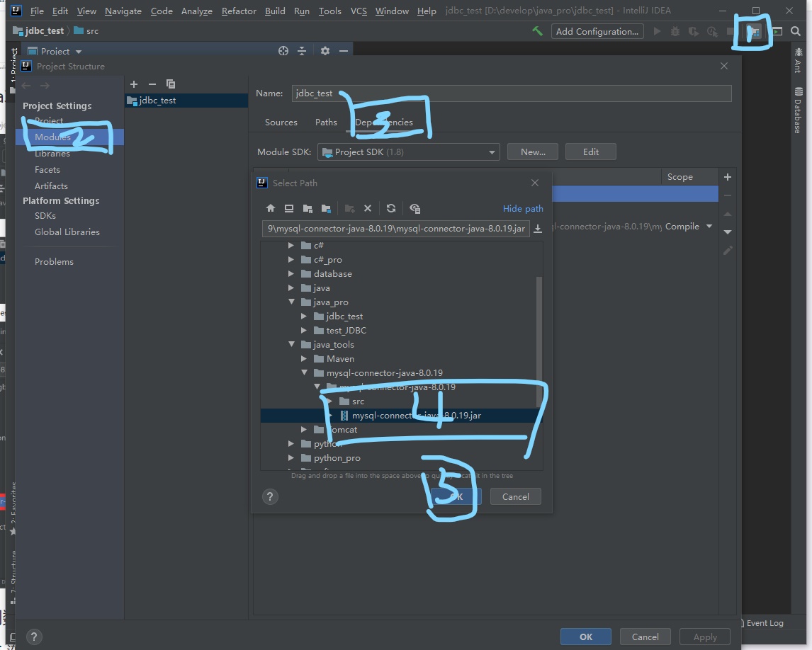Open the Project view dropdown
Image resolution: width=812 pixels, height=650 pixels.
[78, 52]
